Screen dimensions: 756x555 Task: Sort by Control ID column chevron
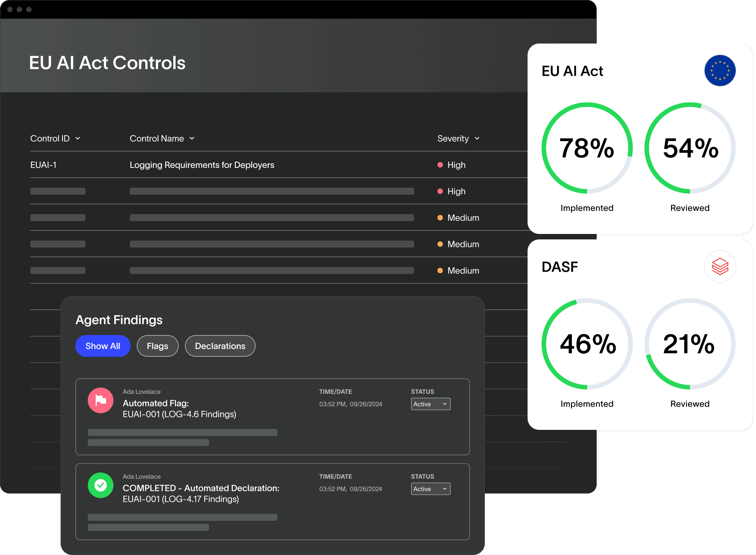tap(78, 138)
